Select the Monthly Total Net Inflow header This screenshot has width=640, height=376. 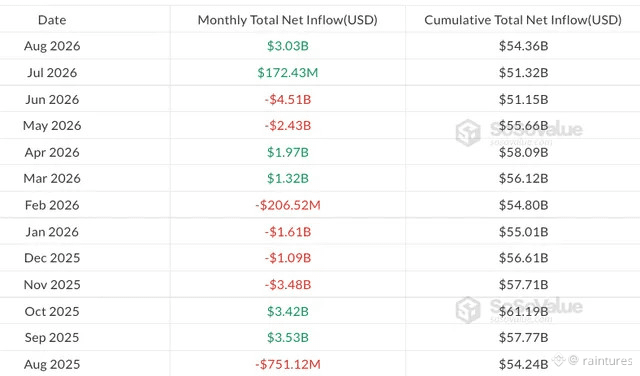pos(287,20)
